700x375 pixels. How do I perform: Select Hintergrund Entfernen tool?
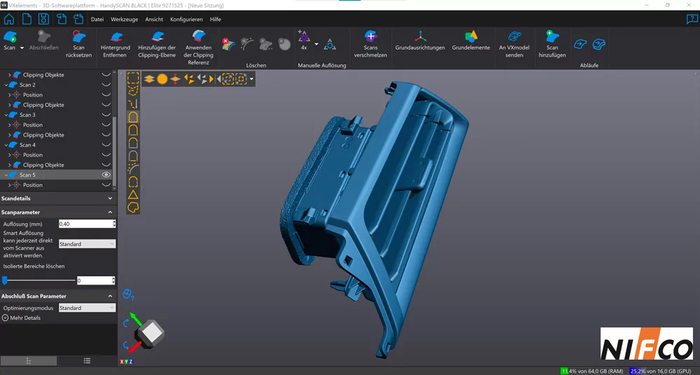point(115,44)
